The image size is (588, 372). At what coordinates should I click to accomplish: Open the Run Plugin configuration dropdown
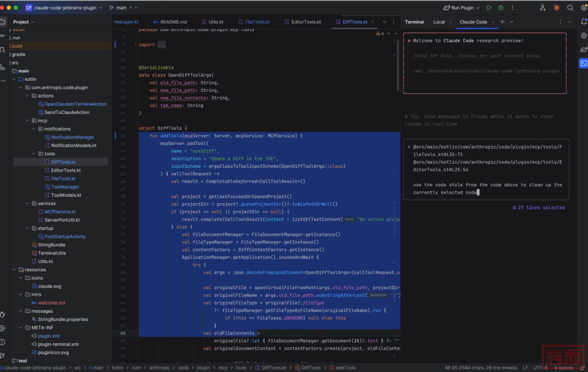tap(461, 8)
